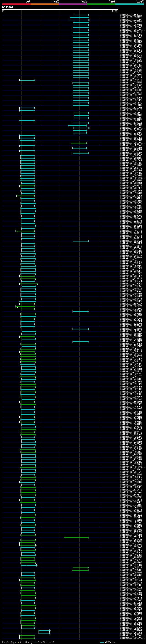Select hit label UniRef100_Q8H4S4

point(131,183)
